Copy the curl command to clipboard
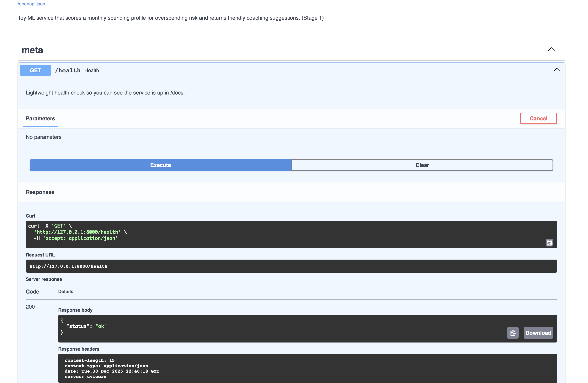Screen dimensions: 588x383 (x=549, y=243)
